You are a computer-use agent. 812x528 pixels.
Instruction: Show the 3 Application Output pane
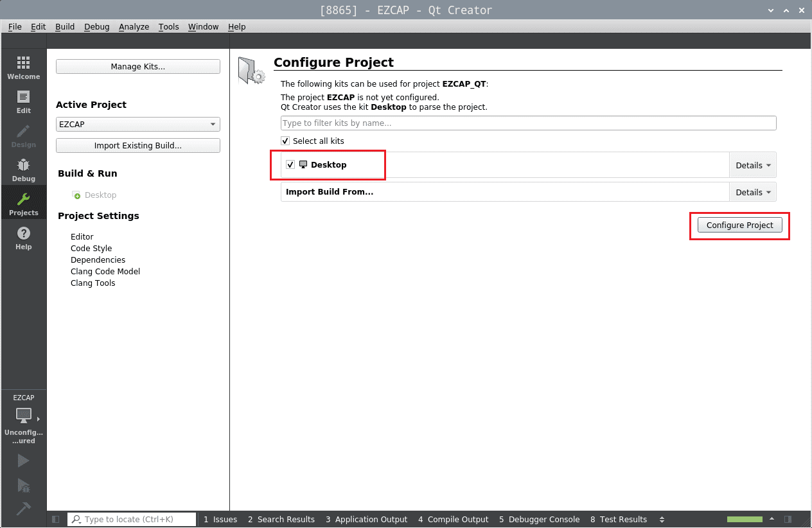366,519
